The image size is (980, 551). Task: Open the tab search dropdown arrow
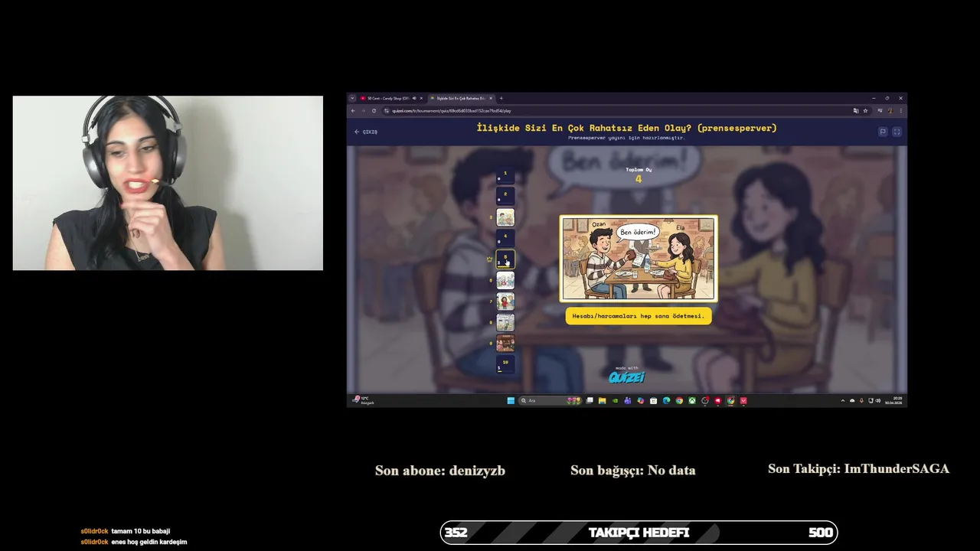352,98
